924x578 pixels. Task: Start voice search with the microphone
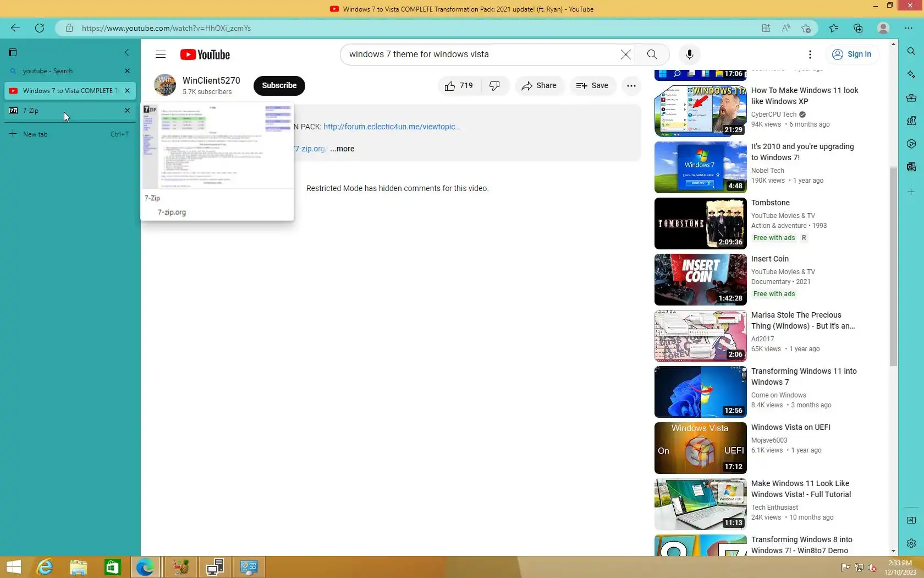tap(690, 54)
